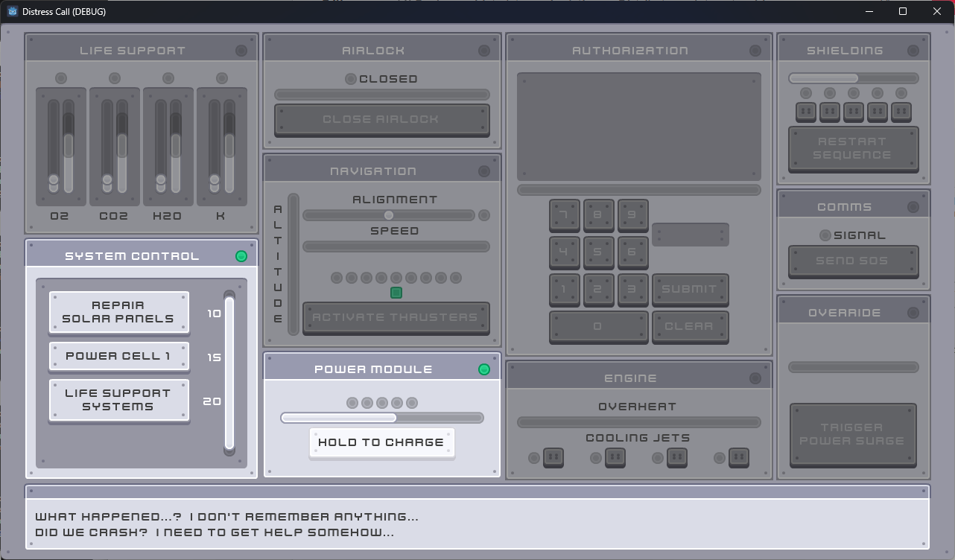
Task: Click the Life Support status indicator light
Action: [x=241, y=51]
